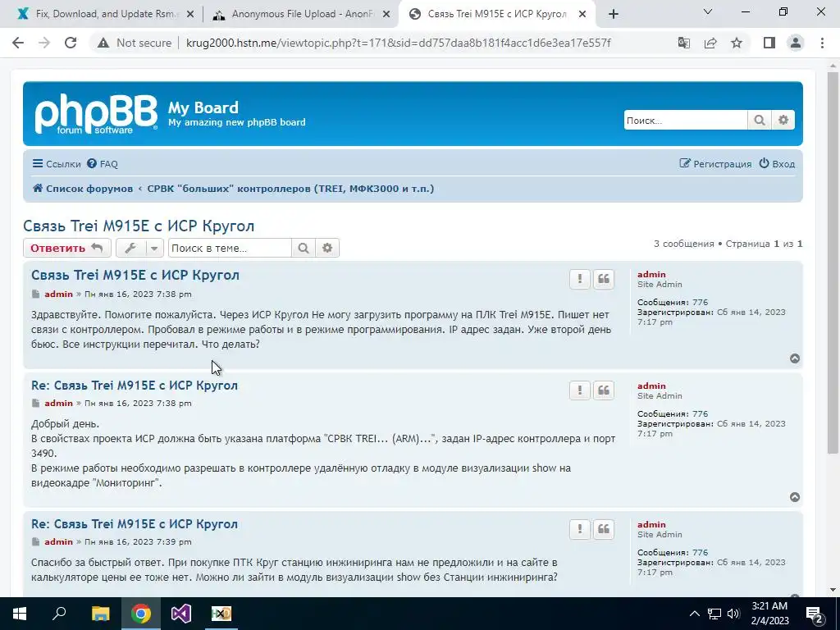Open Вход login link
The height and width of the screenshot is (630, 840).
777,164
